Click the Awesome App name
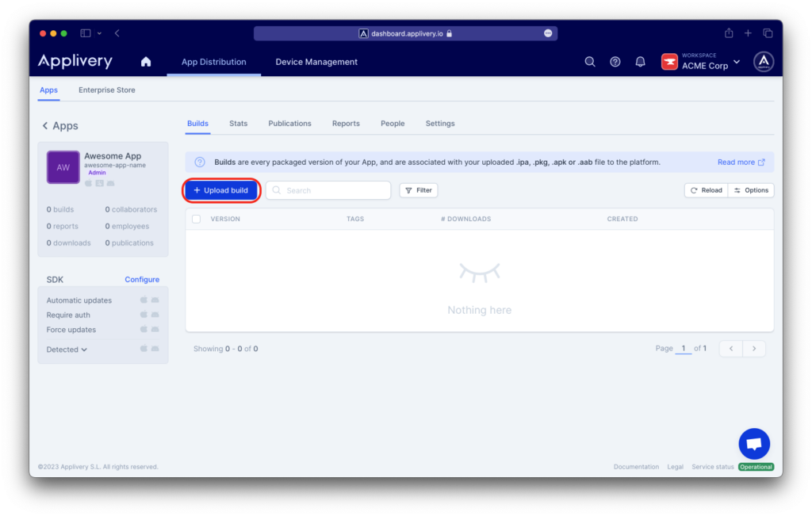The height and width of the screenshot is (516, 812). (x=113, y=156)
